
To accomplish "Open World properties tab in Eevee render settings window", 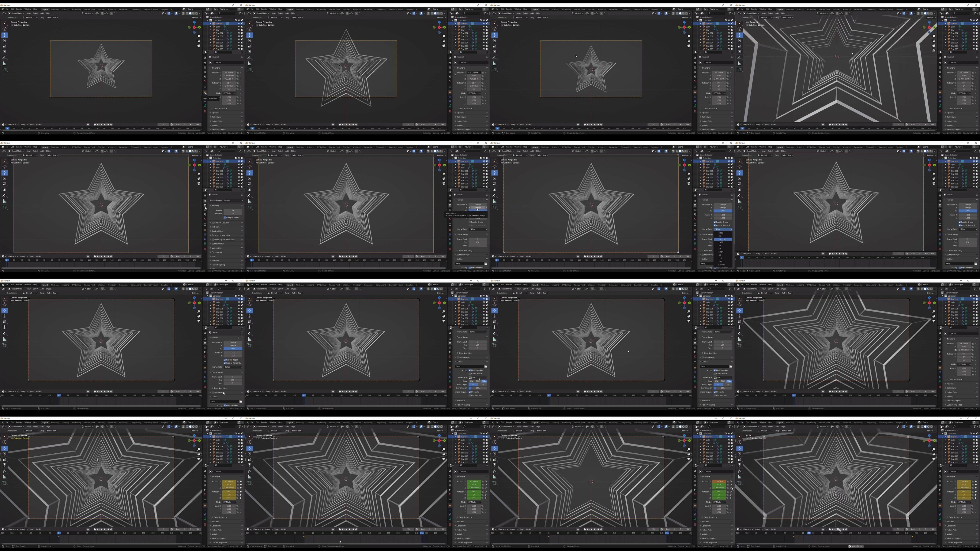I will [205, 219].
